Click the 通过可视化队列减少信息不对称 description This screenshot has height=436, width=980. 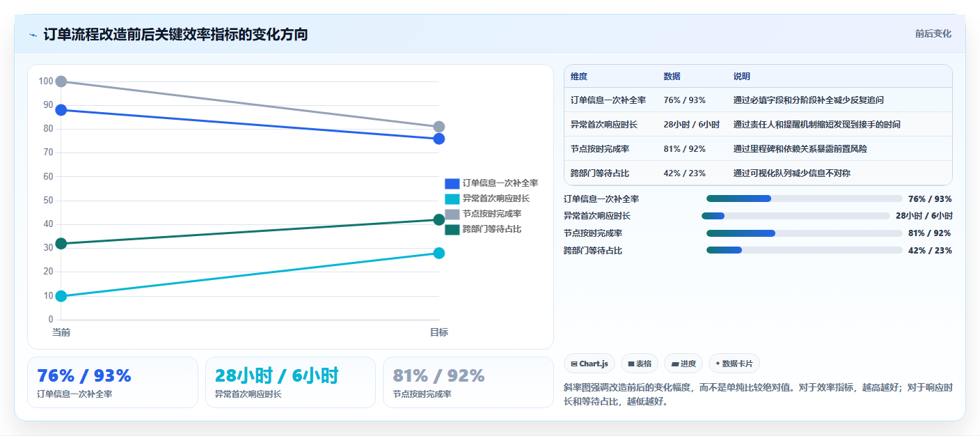point(792,173)
